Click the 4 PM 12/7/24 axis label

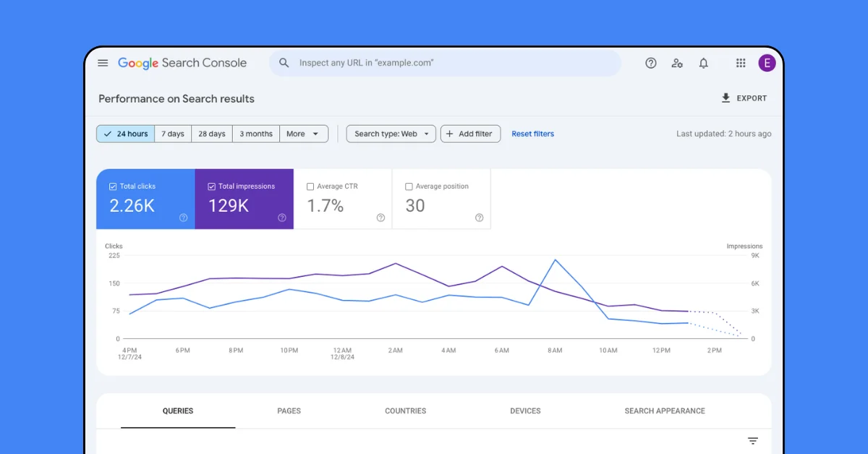pyautogui.click(x=129, y=354)
